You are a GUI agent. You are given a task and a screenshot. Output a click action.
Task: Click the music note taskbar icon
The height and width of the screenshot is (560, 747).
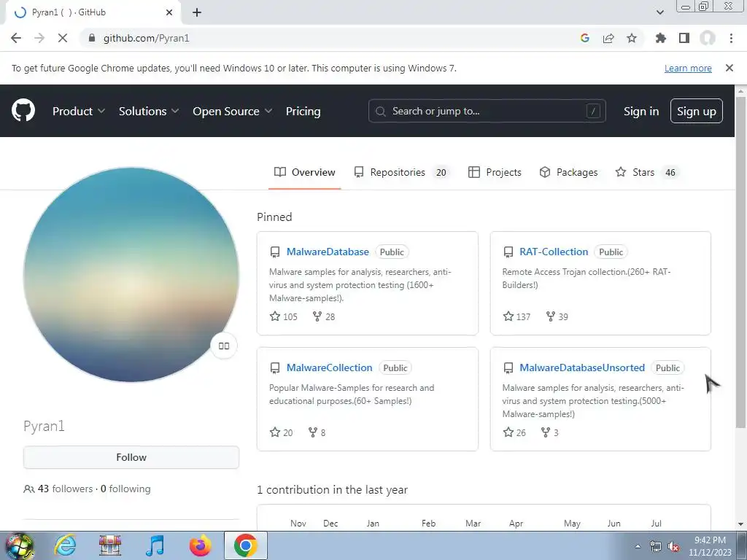click(155, 545)
